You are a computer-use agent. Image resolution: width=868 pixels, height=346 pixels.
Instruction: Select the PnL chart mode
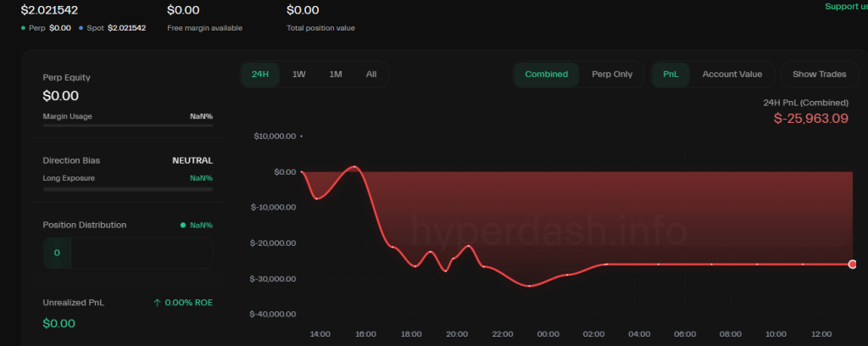[671, 74]
